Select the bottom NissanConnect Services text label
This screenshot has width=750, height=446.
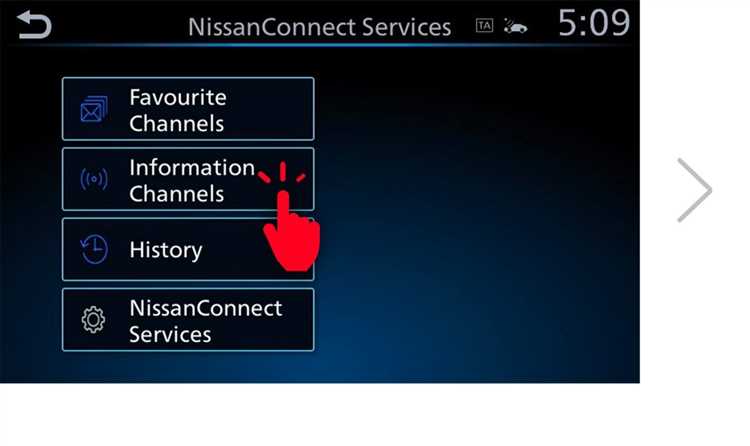206,321
